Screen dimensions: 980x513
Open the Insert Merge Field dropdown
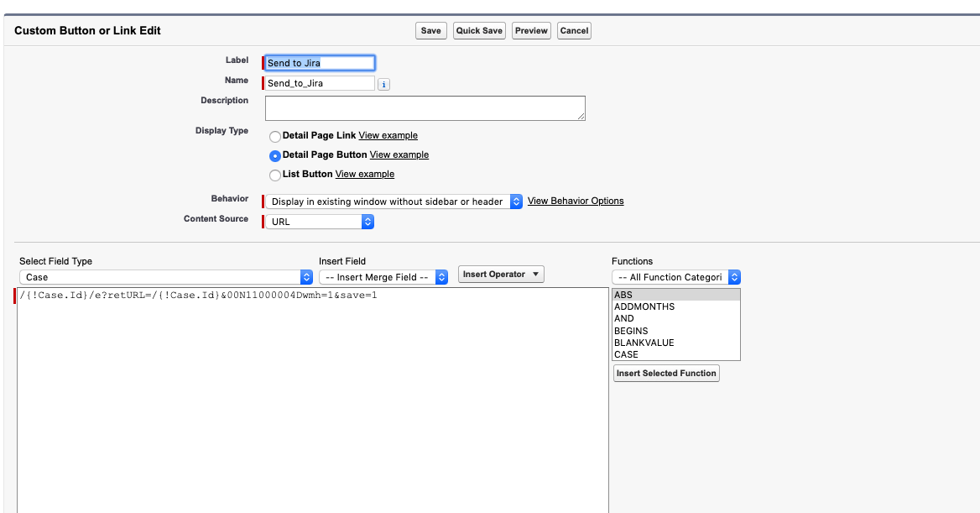tap(383, 277)
